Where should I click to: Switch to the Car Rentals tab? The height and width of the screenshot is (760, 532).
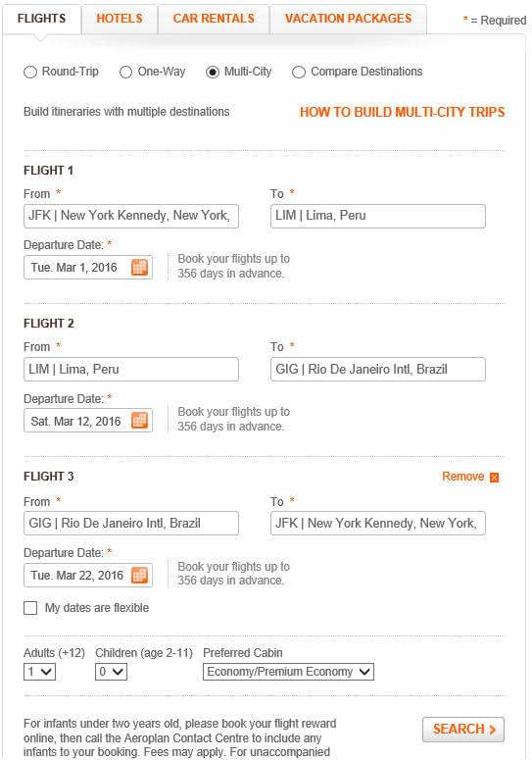click(x=214, y=19)
